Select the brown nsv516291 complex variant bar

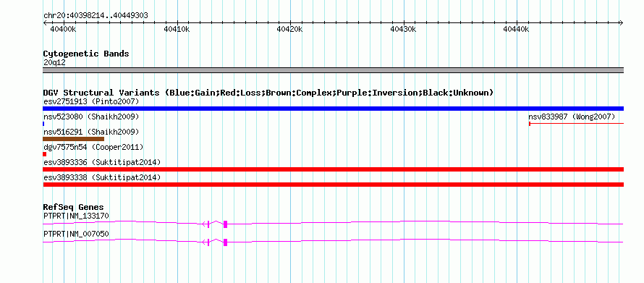click(x=74, y=139)
